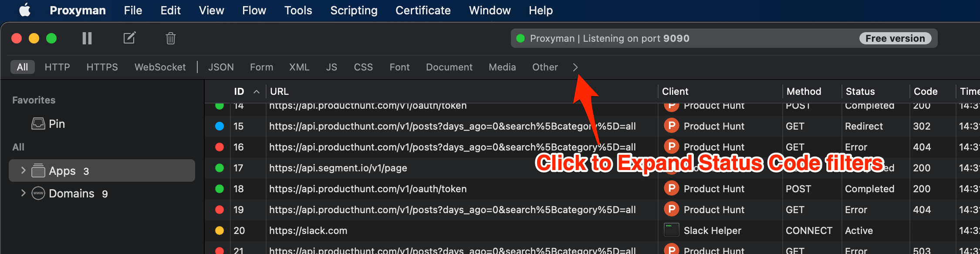Sort by the Client column header
Image resolution: width=980 pixels, height=254 pixels.
(675, 91)
